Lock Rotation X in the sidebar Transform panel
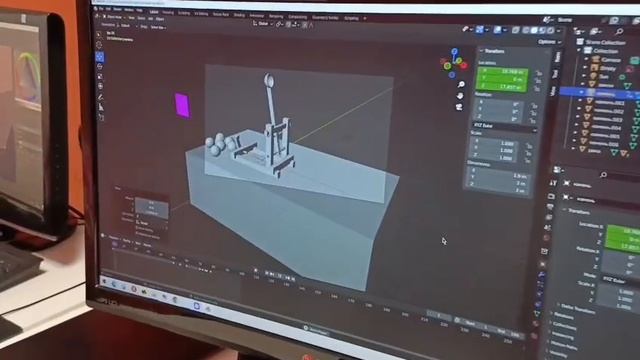Viewport: 640px width, 360px height. click(533, 106)
